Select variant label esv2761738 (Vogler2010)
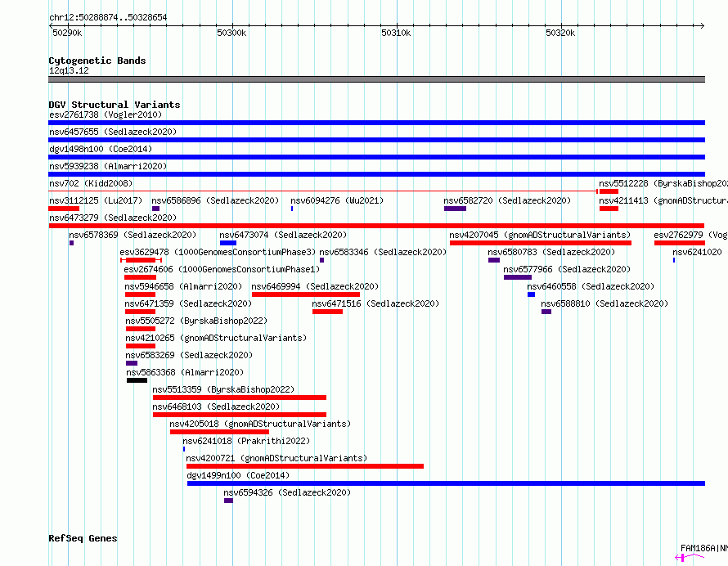The image size is (728, 566). [x=106, y=115]
